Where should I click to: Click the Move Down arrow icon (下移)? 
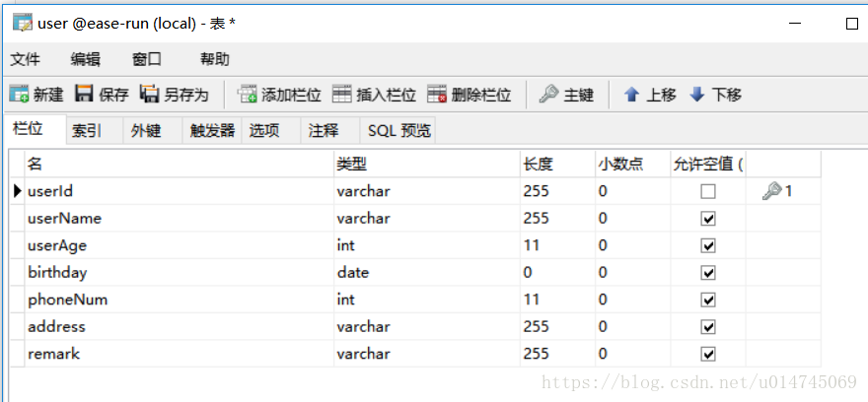click(697, 95)
